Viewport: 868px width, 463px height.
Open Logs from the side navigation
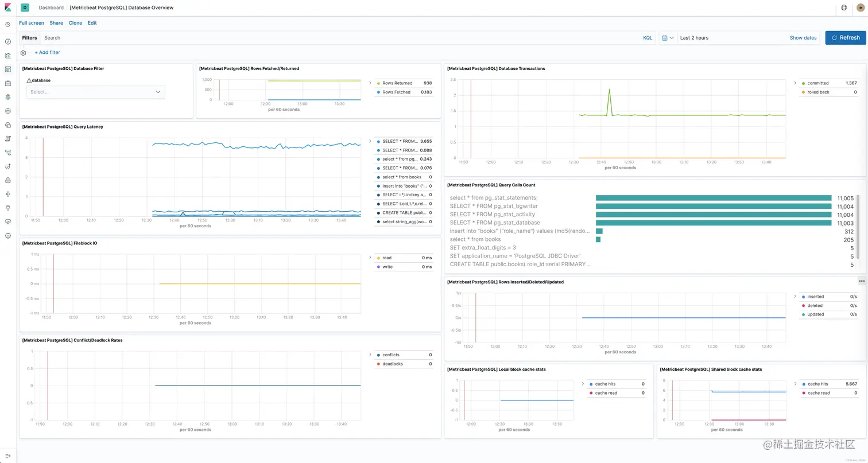pos(8,138)
